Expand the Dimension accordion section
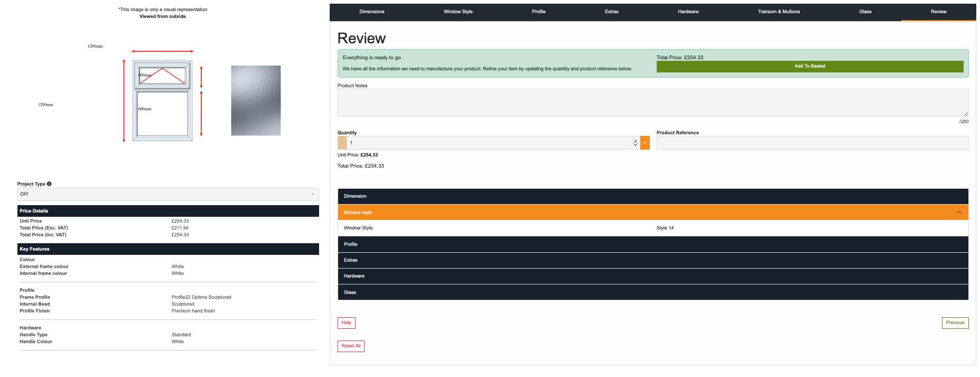This screenshot has width=980, height=377. click(x=652, y=196)
